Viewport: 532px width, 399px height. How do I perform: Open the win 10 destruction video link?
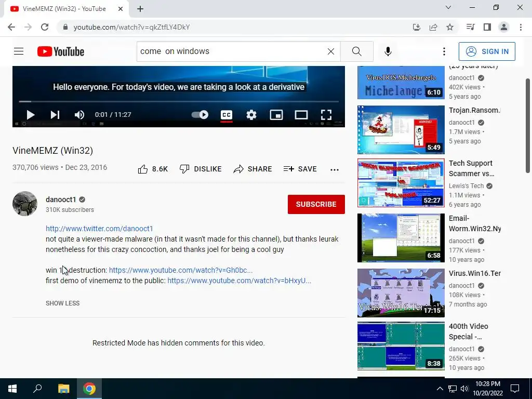(181, 270)
